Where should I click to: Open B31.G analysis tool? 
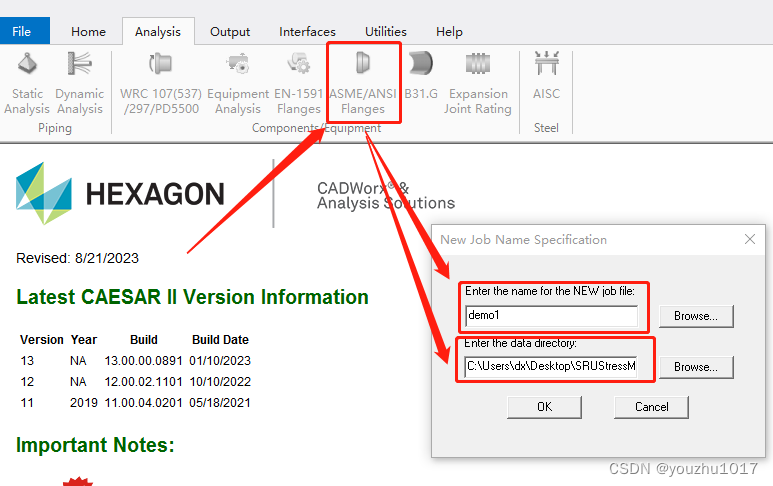click(x=421, y=76)
